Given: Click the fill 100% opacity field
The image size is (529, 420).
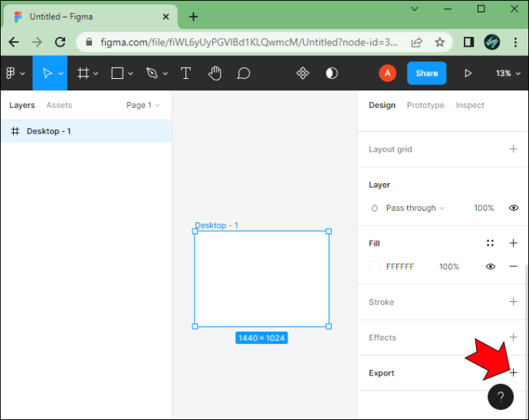Looking at the screenshot, I should pos(449,267).
